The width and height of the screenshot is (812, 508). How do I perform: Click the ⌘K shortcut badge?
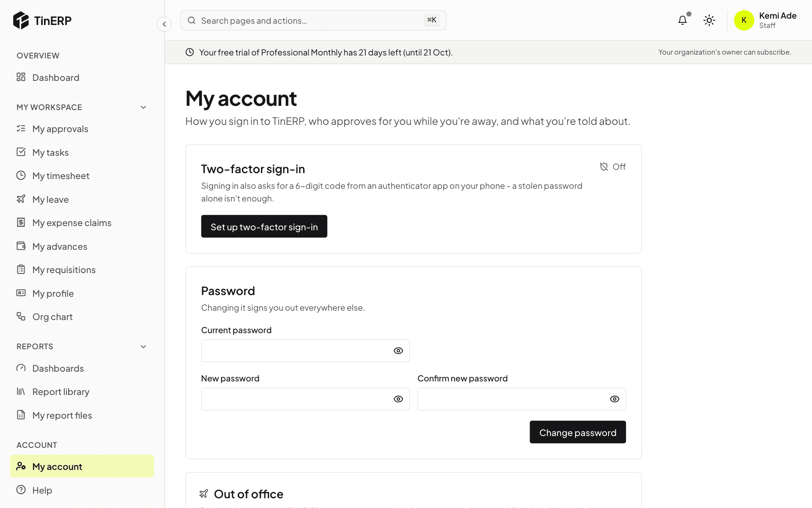click(432, 20)
